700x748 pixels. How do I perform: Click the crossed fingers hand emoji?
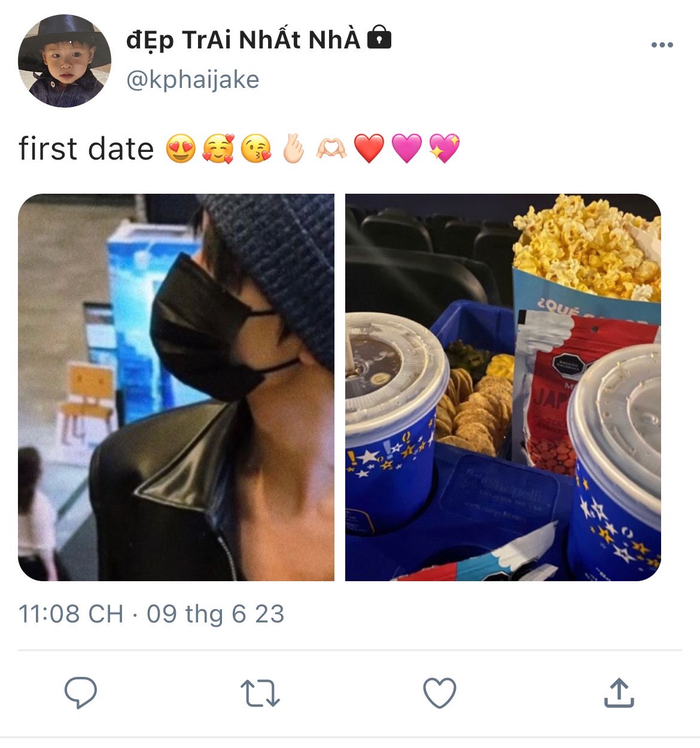pyautogui.click(x=294, y=149)
